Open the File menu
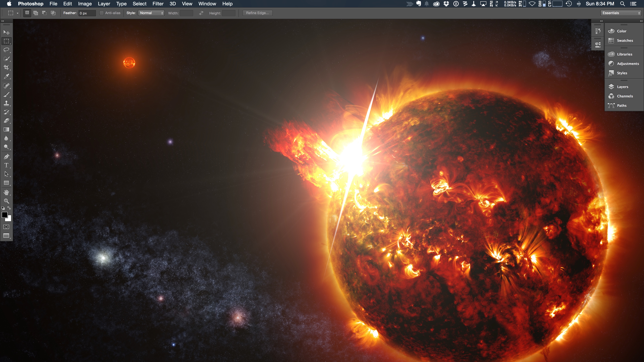Viewport: 644px width, 362px height. coord(53,4)
